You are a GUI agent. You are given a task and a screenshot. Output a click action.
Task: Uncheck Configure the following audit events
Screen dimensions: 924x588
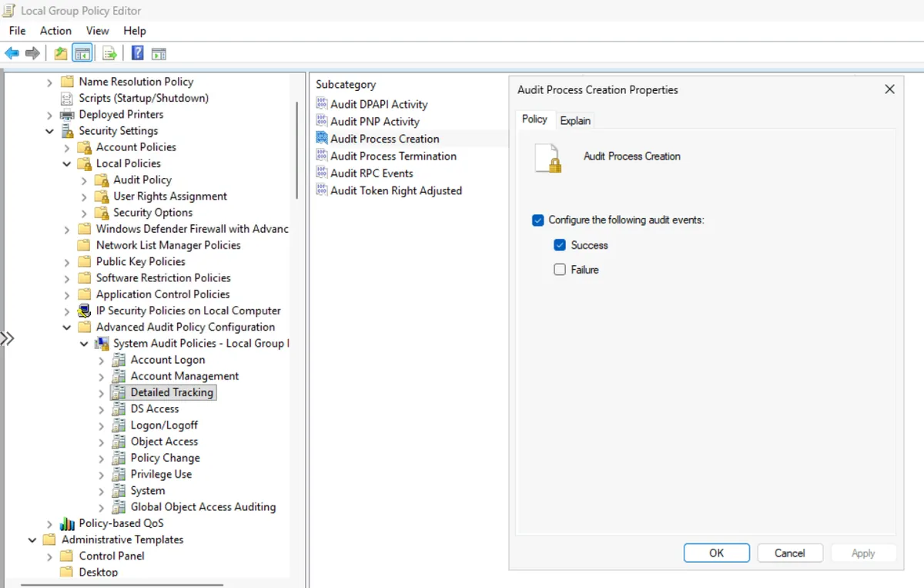[x=538, y=220]
